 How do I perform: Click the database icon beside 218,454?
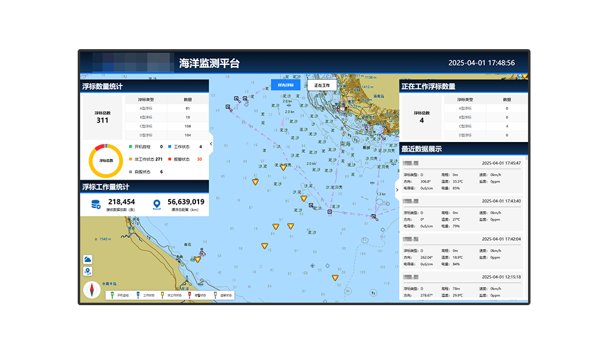click(x=96, y=204)
